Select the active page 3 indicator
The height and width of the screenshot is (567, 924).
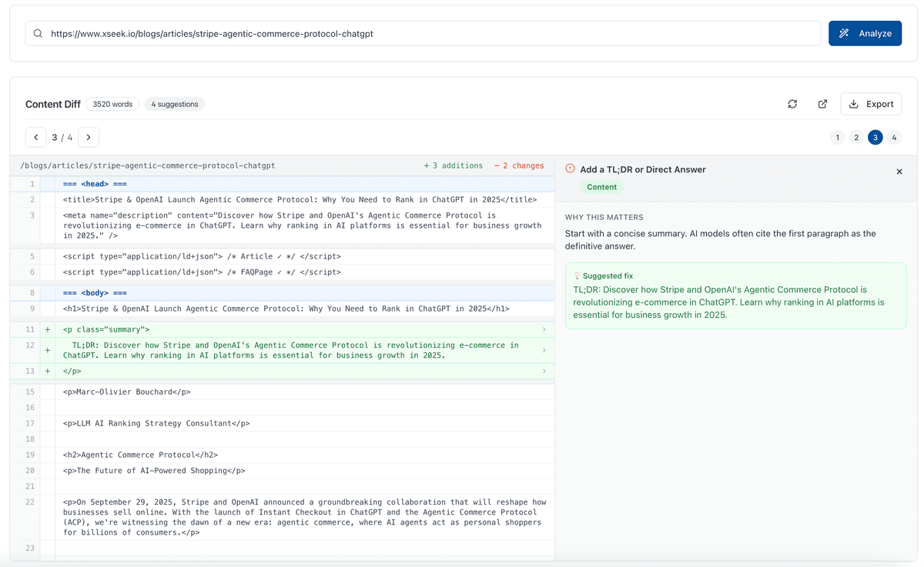[875, 138]
